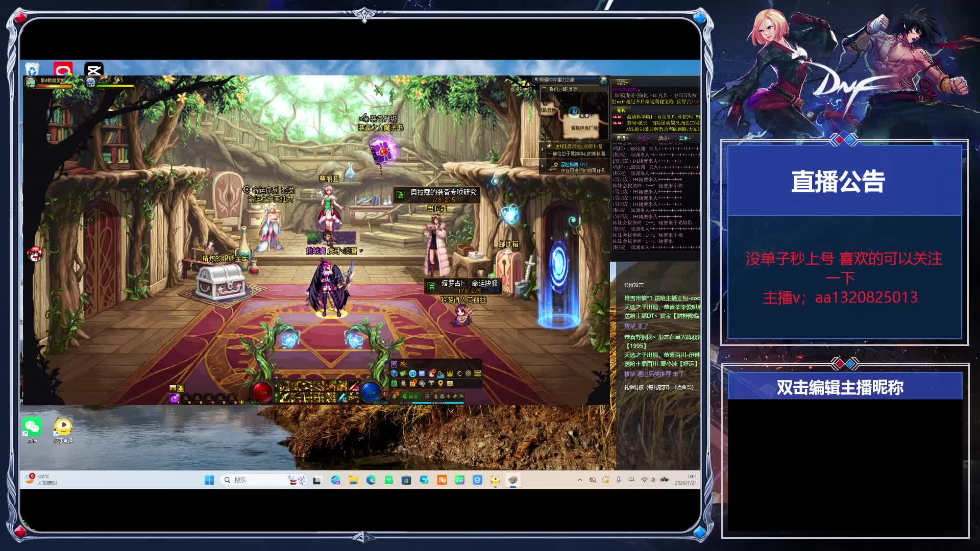Toggle the minimap window checkbox icon
Screen dimensions: 980x551
[545, 89]
